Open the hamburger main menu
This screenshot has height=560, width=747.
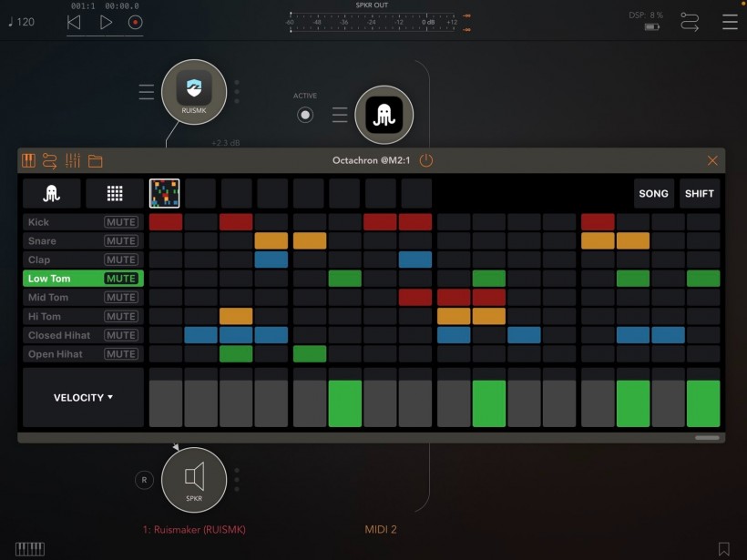(730, 23)
